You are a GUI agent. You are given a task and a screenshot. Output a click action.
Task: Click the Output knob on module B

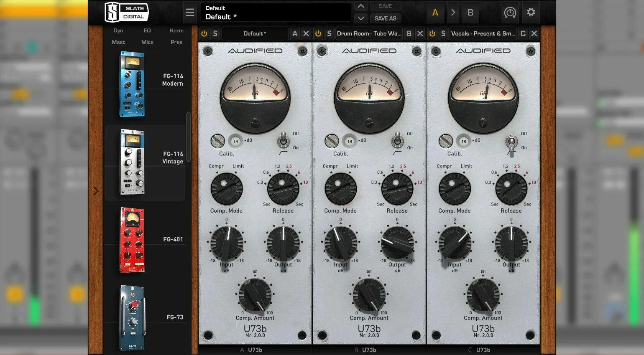[x=397, y=243]
